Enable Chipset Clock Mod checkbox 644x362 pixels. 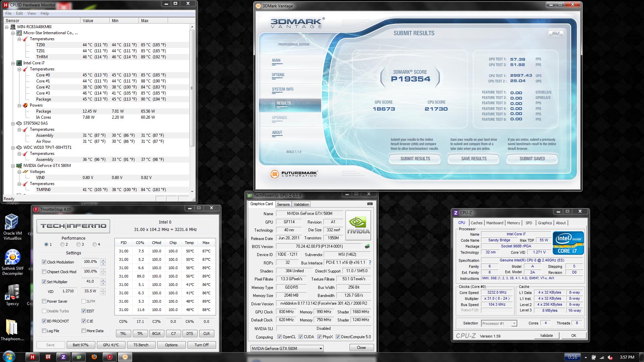(44, 272)
